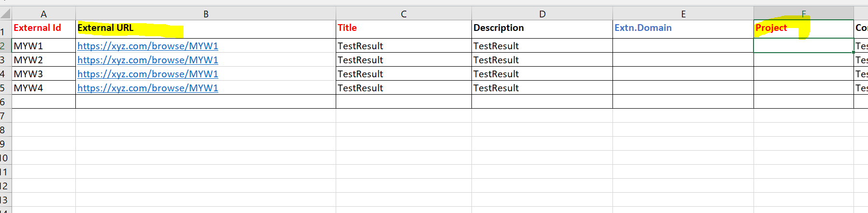Select the Description header cell
Viewport: 868px width, 213px height.
tap(542, 29)
